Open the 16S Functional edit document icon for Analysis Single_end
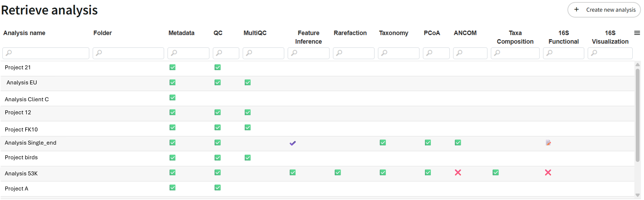The height and width of the screenshot is (200, 644). pyautogui.click(x=548, y=143)
